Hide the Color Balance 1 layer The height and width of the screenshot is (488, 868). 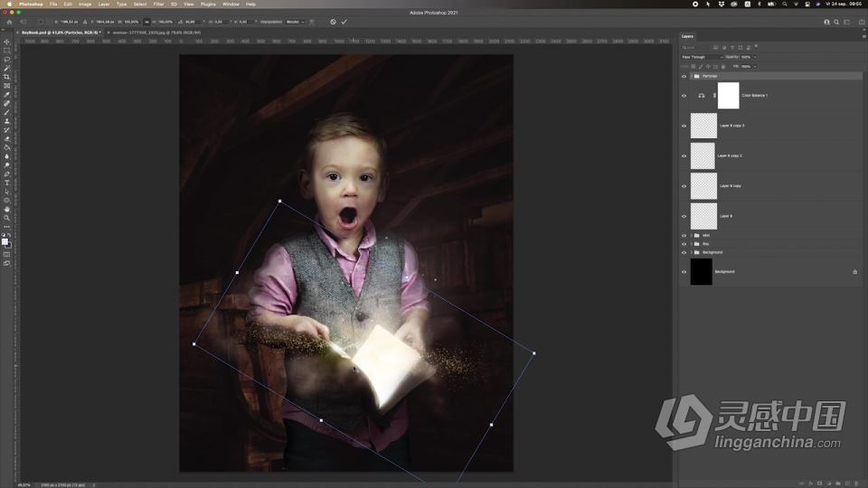pyautogui.click(x=684, y=96)
